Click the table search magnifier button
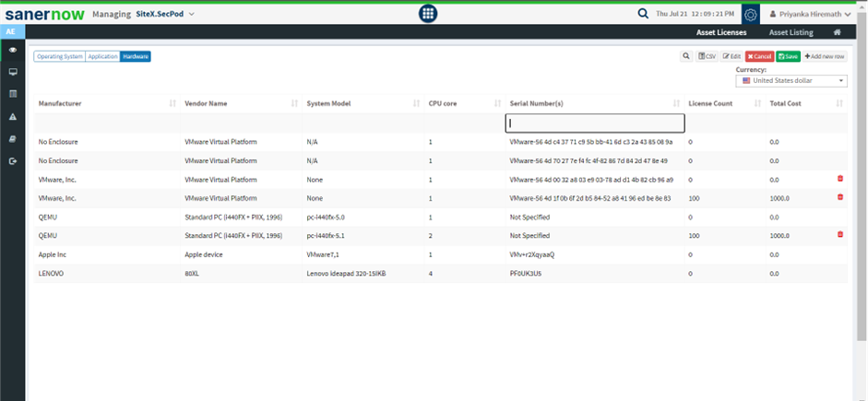 click(x=686, y=56)
